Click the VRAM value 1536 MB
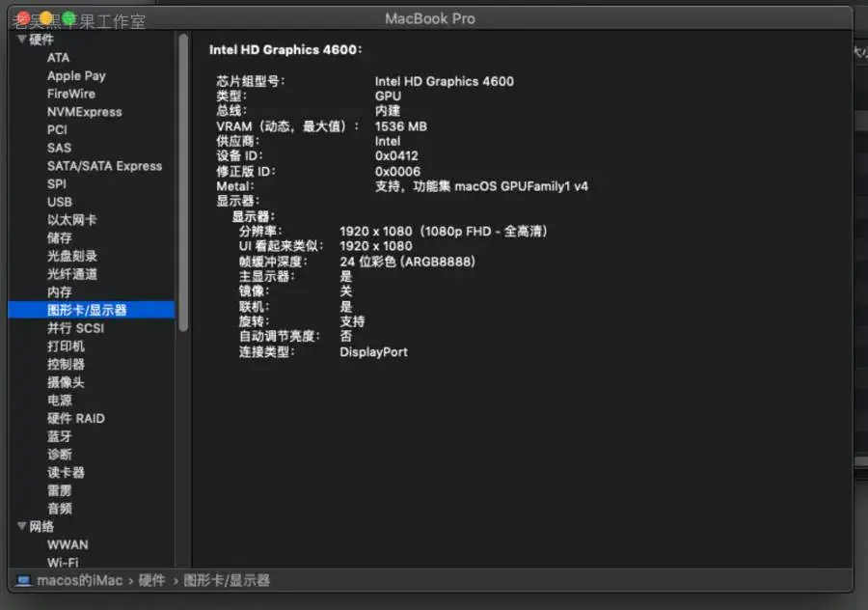Viewport: 868px width, 610px height. 401,126
